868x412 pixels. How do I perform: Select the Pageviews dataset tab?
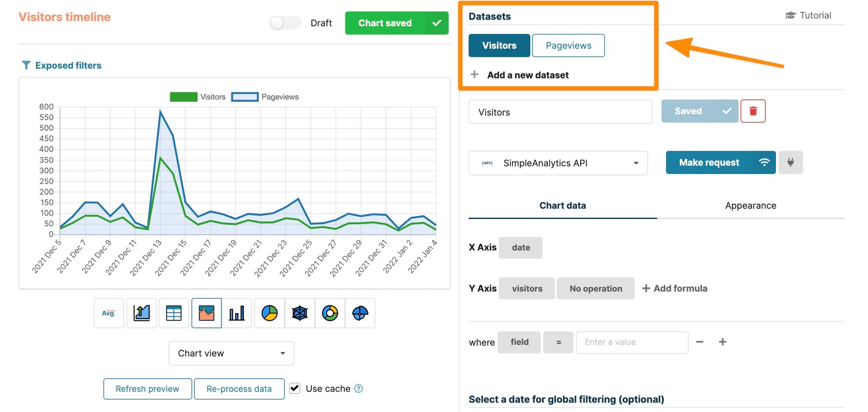569,45
